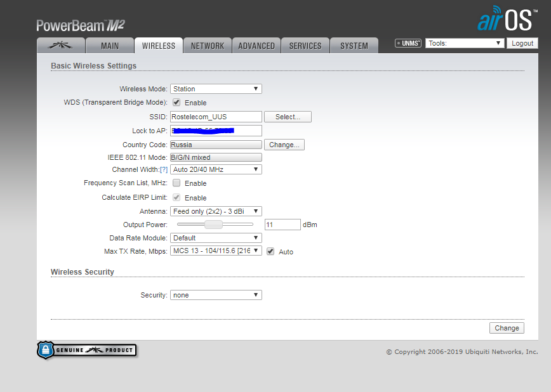Screen dimensions: 551x392
Task: Click the Channel Width help link
Action: [x=164, y=169]
